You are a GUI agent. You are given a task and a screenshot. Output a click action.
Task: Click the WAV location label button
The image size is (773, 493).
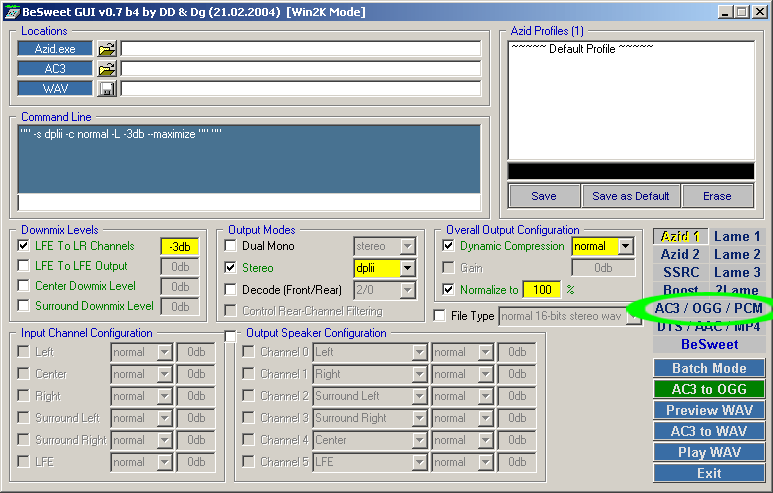point(55,89)
